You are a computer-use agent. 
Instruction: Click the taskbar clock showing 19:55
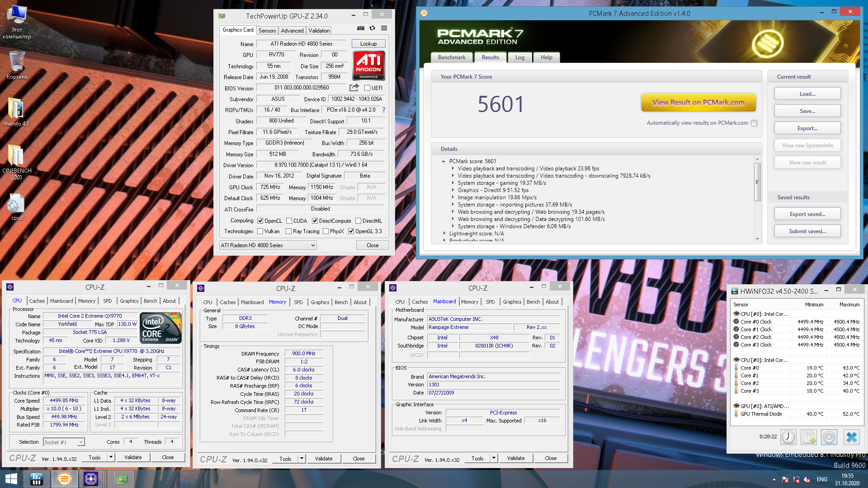point(847,479)
